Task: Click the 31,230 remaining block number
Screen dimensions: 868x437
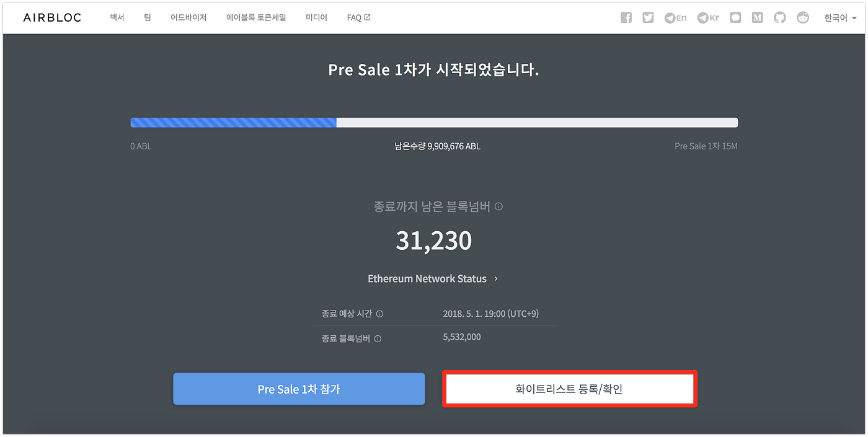Action: point(434,241)
